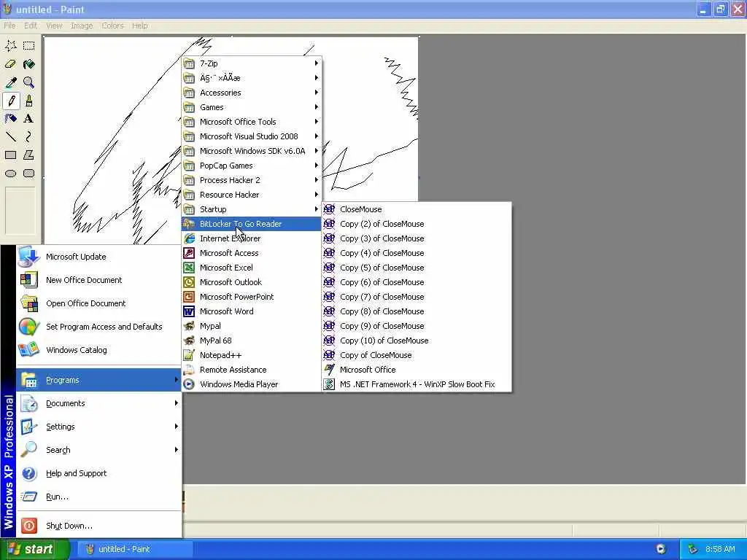
Task: Open the Programs entry in Start menu
Action: coord(98,380)
